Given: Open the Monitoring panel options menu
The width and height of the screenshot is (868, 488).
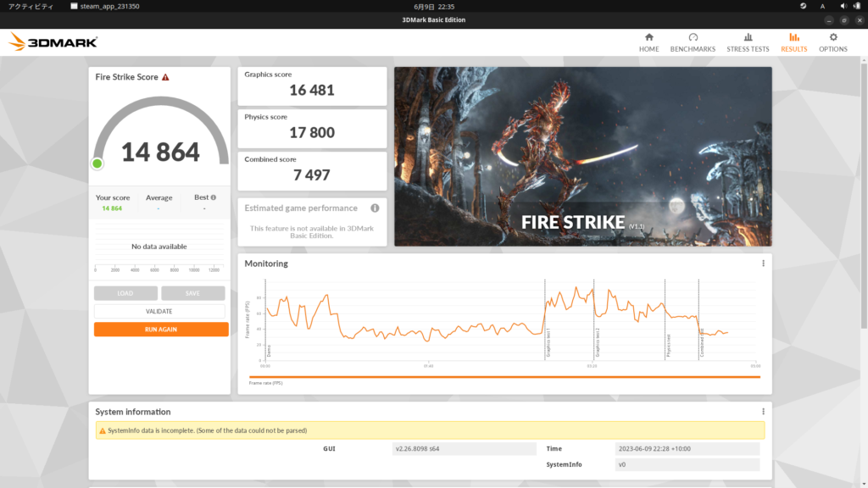Looking at the screenshot, I should coord(763,263).
